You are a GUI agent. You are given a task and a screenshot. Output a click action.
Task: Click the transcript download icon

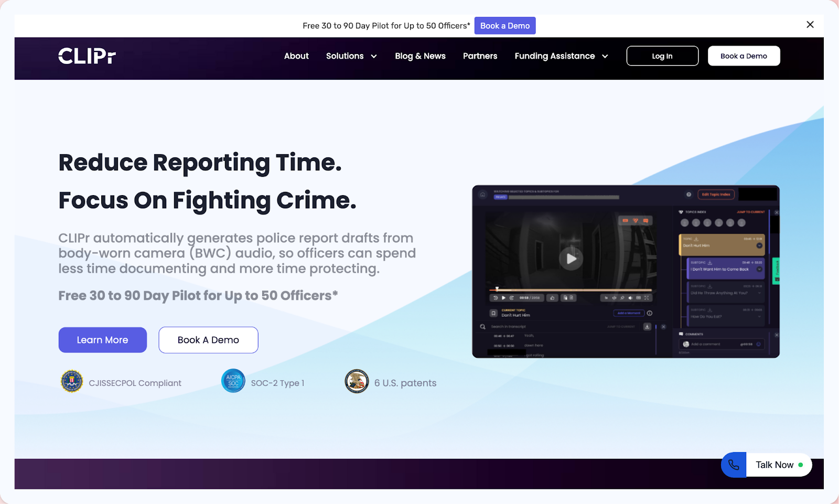coord(647,327)
